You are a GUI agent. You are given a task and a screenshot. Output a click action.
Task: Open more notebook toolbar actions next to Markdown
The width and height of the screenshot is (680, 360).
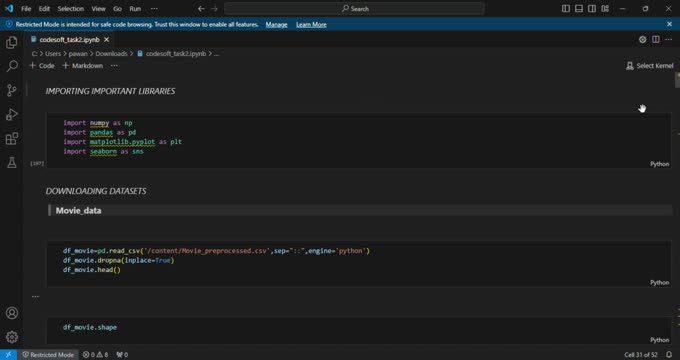[x=114, y=66]
